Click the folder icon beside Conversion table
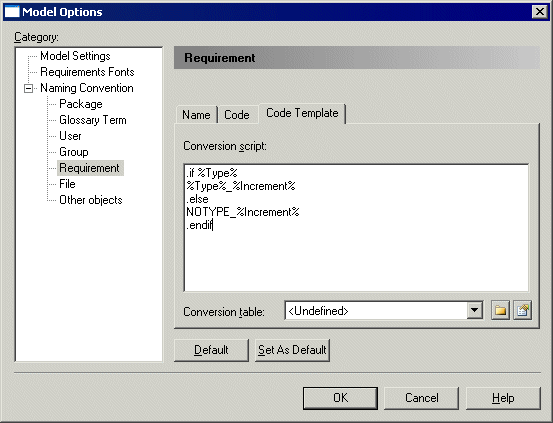The image size is (553, 423). (500, 310)
